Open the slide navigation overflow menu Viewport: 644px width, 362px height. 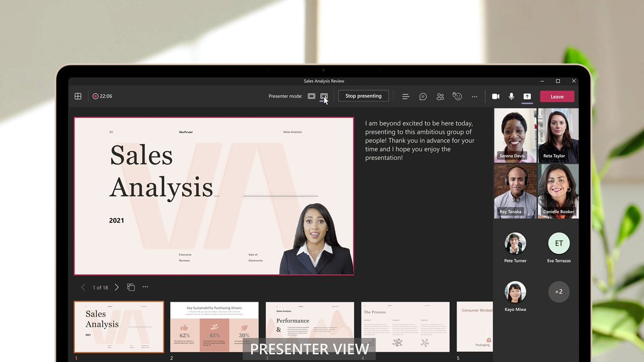pyautogui.click(x=145, y=287)
